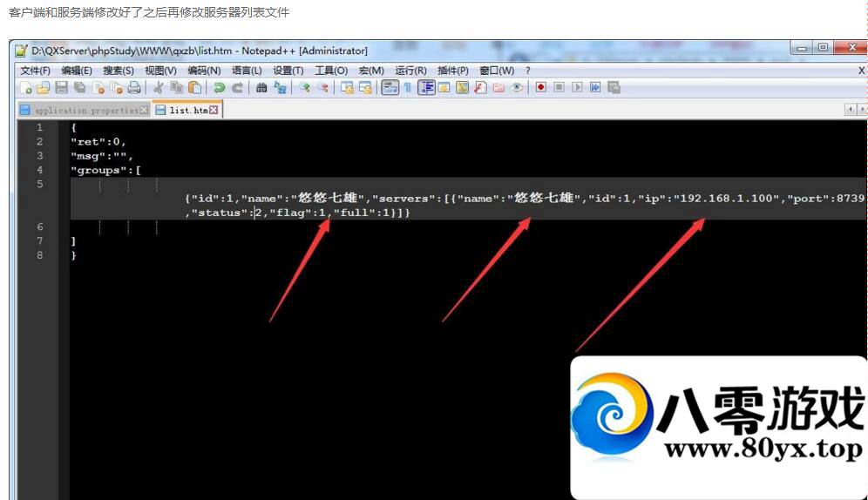This screenshot has height=500, width=868.
Task: Open the 插件(P) plugins menu
Action: [x=453, y=71]
